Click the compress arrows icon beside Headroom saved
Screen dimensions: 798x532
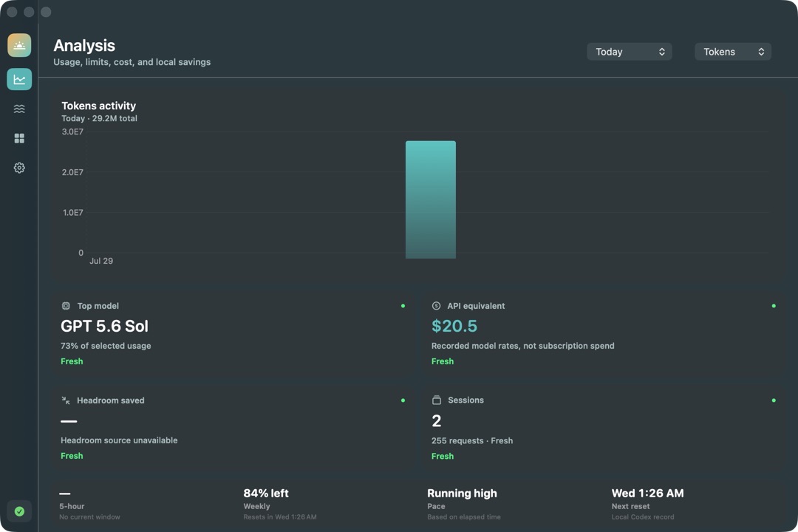[x=66, y=400]
